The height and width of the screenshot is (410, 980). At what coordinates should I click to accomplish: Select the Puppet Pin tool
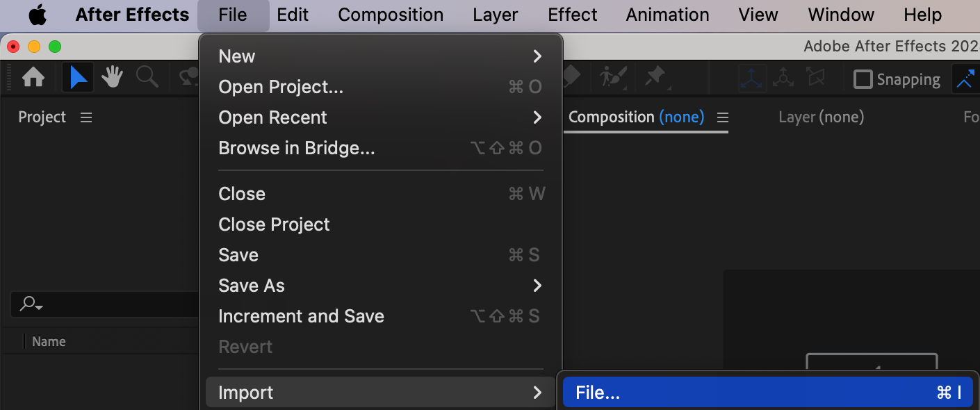(x=655, y=76)
